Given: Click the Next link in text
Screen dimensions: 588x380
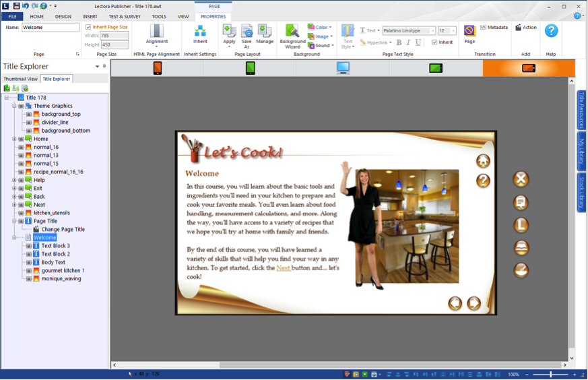Looking at the screenshot, I should tap(284, 268).
